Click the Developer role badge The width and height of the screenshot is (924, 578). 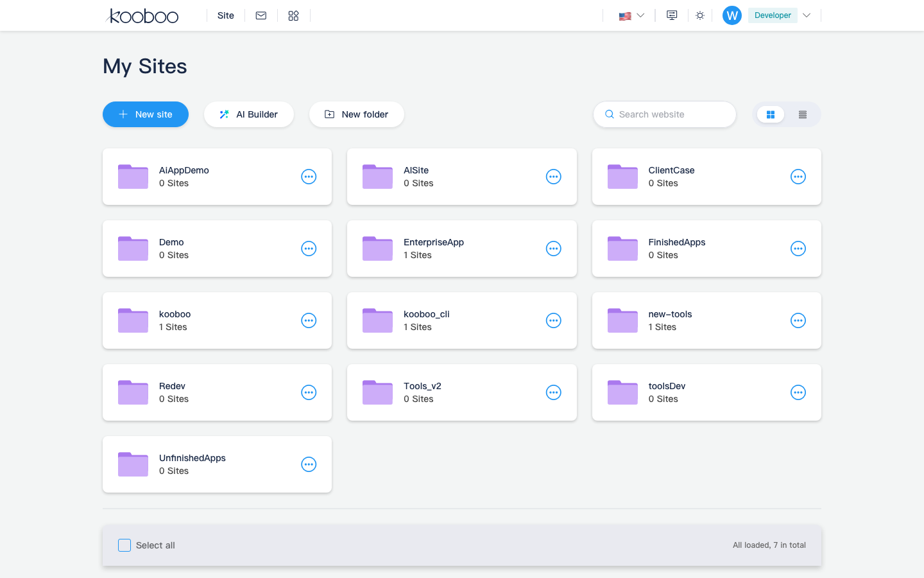point(773,15)
